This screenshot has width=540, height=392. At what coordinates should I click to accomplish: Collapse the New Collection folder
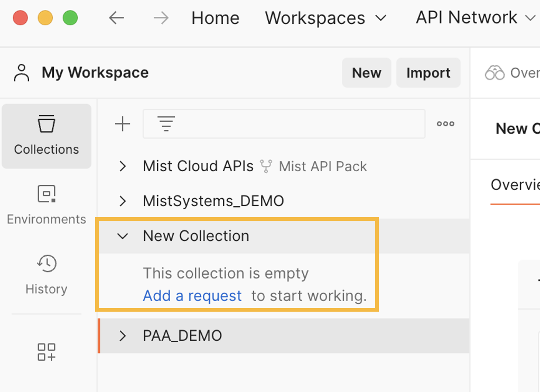[123, 236]
